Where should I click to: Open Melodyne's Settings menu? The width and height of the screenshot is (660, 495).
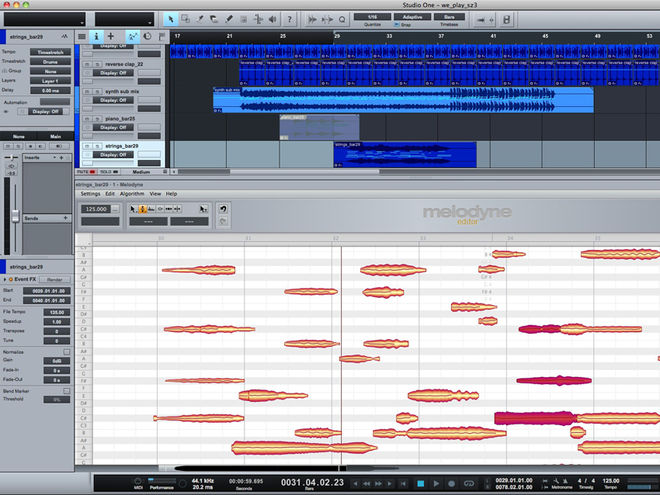(90, 194)
